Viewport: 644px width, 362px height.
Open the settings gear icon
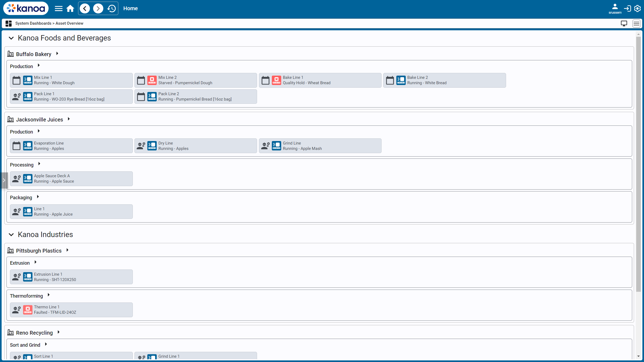tap(638, 9)
